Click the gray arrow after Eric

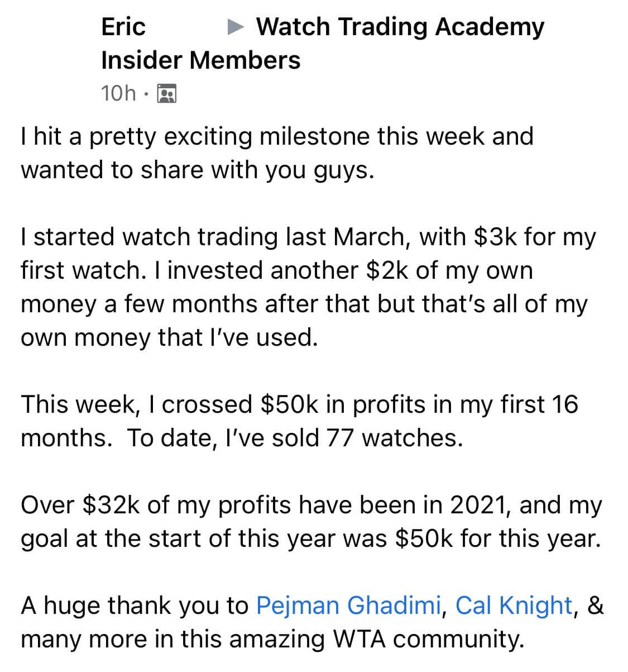pyautogui.click(x=236, y=27)
